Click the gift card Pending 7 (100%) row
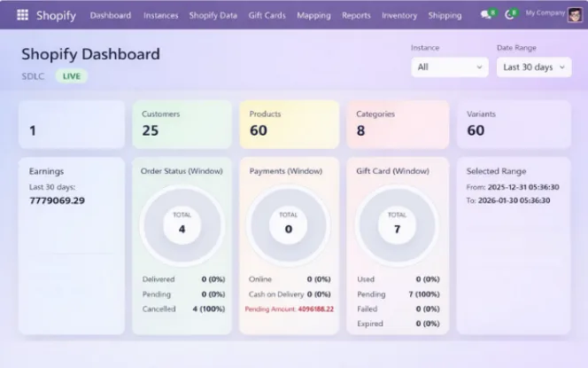The image size is (588, 368). click(398, 294)
